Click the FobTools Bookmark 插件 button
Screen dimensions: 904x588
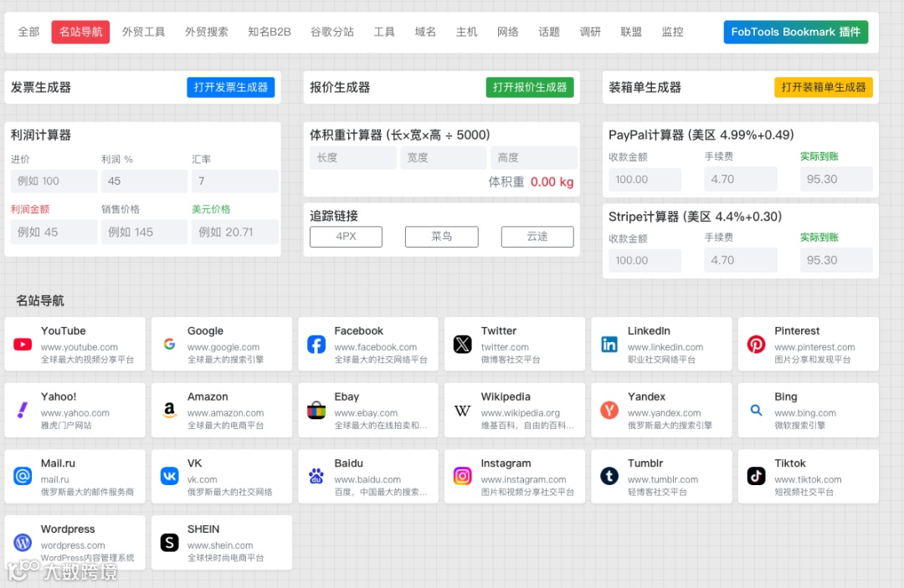(796, 32)
